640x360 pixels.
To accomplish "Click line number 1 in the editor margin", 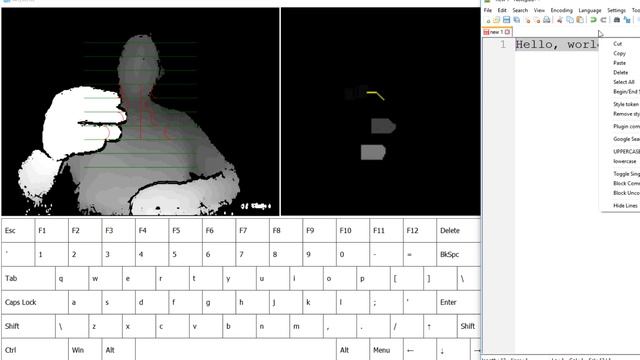I will tap(503, 44).
